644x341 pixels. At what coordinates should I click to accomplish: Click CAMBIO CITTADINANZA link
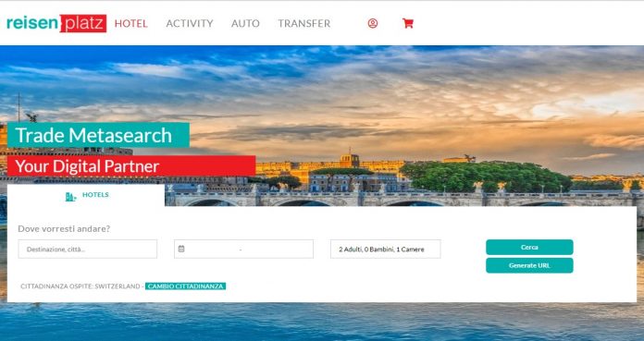coord(185,286)
